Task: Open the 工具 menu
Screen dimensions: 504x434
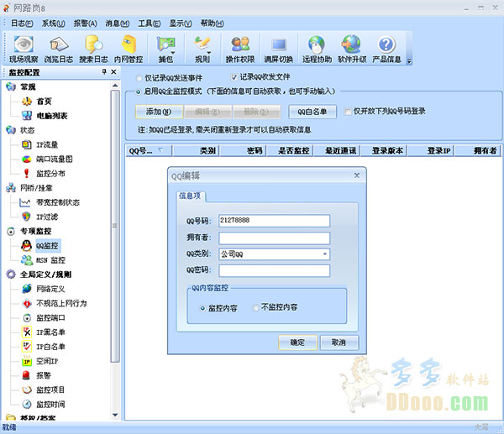Action: click(x=150, y=24)
